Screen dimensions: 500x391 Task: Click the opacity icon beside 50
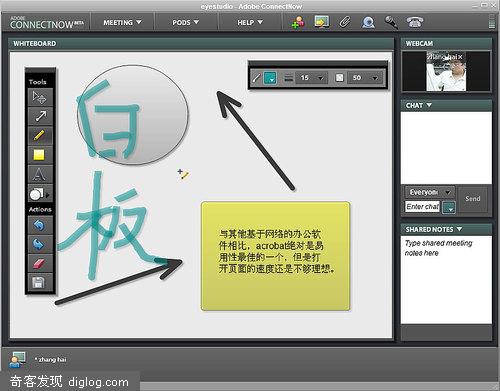click(339, 78)
